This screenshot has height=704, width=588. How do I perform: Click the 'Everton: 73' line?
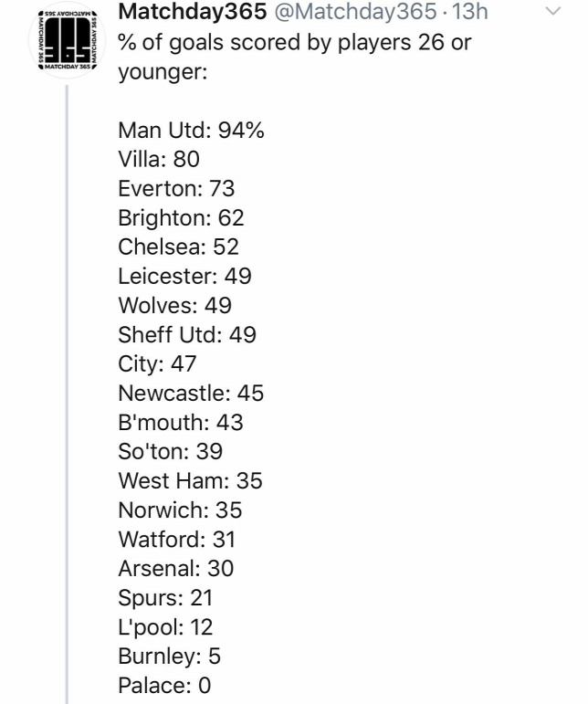pyautogui.click(x=176, y=189)
